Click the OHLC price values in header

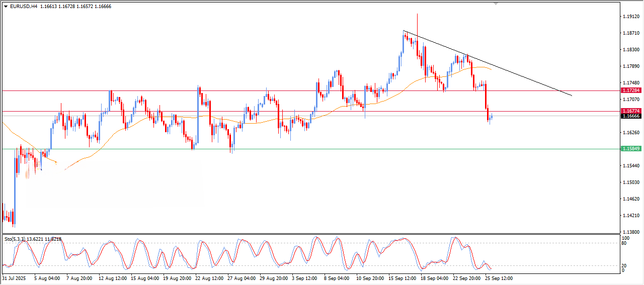75,7
